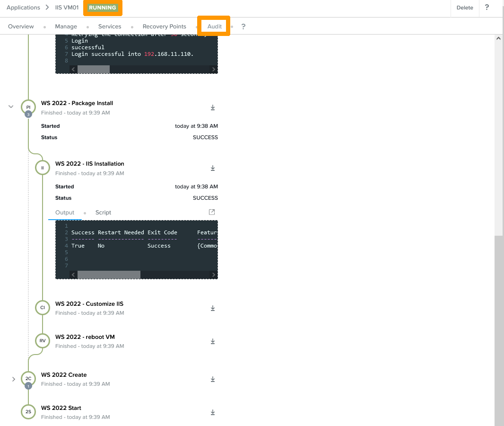Switch to the Script tab
The image size is (504, 426).
pyautogui.click(x=103, y=213)
